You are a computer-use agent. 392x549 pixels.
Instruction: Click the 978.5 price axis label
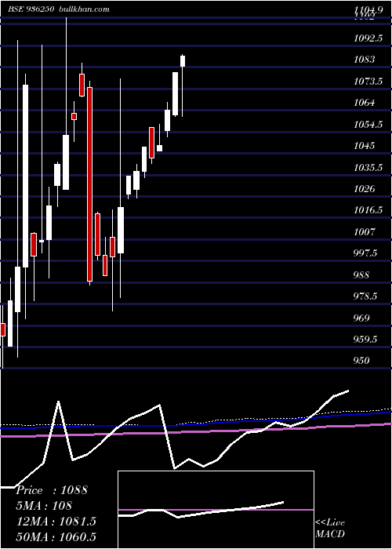(365, 296)
